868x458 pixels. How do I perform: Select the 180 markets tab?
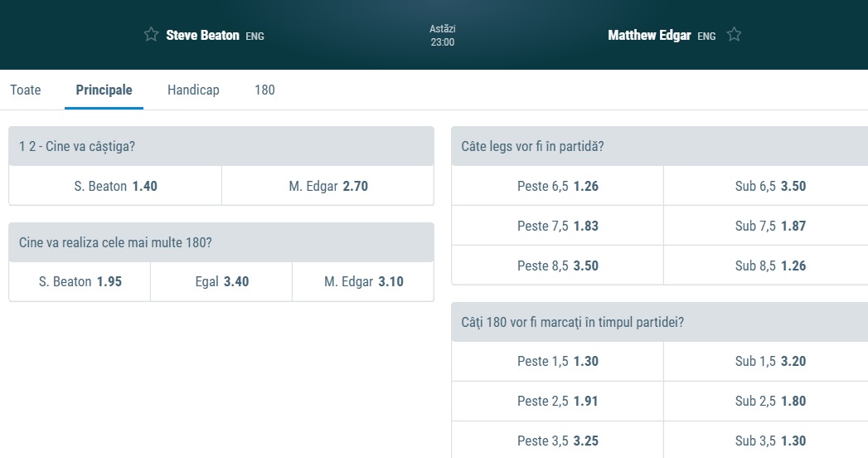[x=264, y=90]
